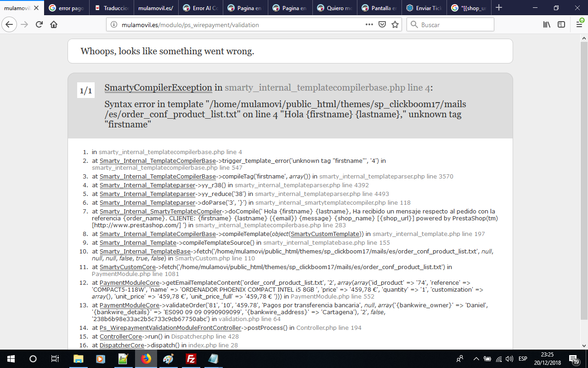Click SmartyCustomTemplate in trace line 8
This screenshot has height=368, width=588.
point(326,234)
